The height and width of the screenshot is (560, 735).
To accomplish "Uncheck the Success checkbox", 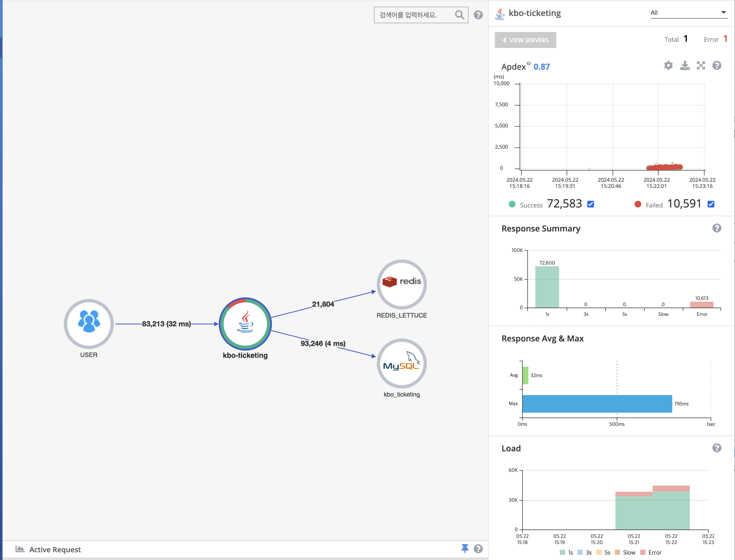I will coord(591,204).
